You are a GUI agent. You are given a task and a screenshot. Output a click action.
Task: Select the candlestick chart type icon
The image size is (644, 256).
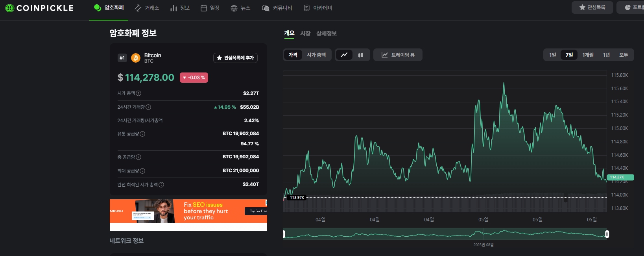coord(361,55)
